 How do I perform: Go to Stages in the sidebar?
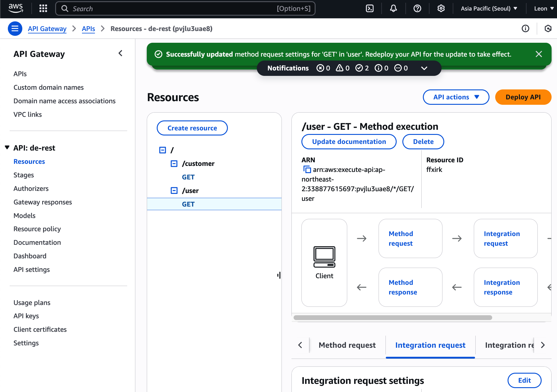[24, 175]
